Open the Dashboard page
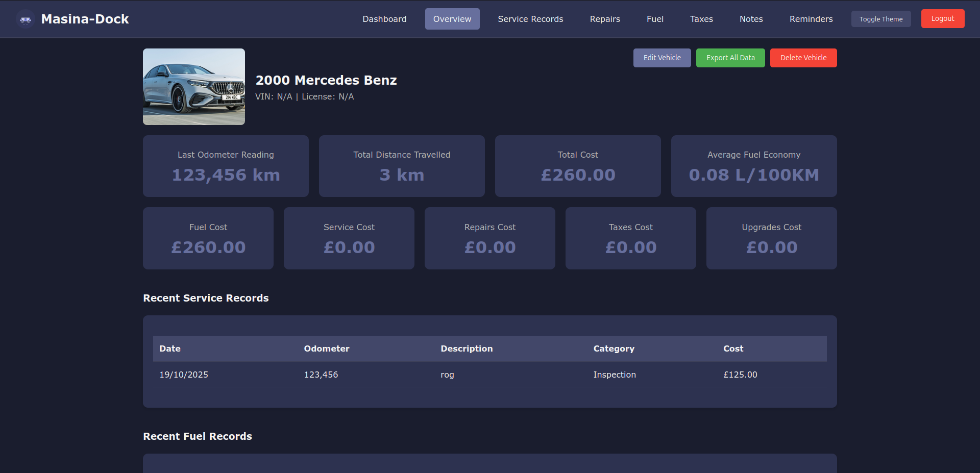 click(384, 19)
